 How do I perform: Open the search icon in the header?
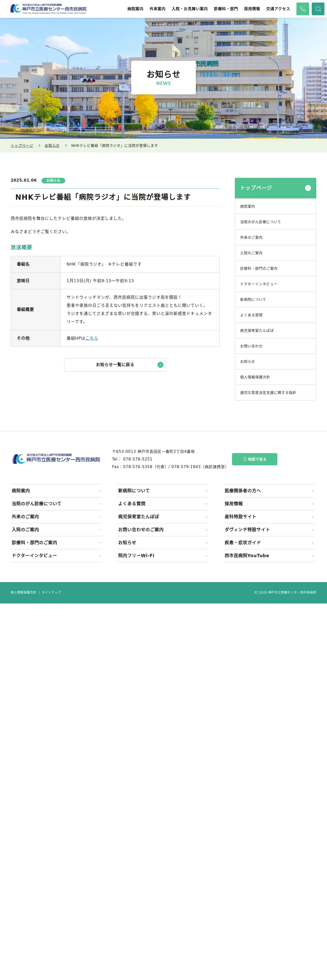coord(318,9)
